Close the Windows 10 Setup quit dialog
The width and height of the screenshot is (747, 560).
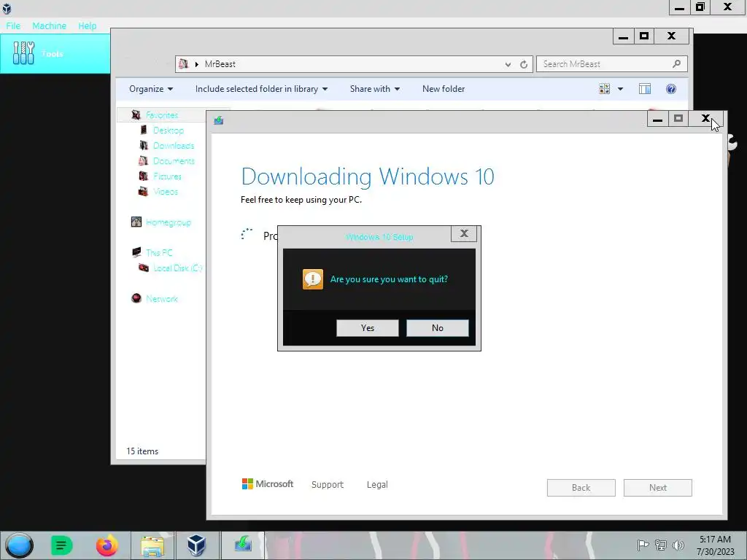tap(464, 233)
